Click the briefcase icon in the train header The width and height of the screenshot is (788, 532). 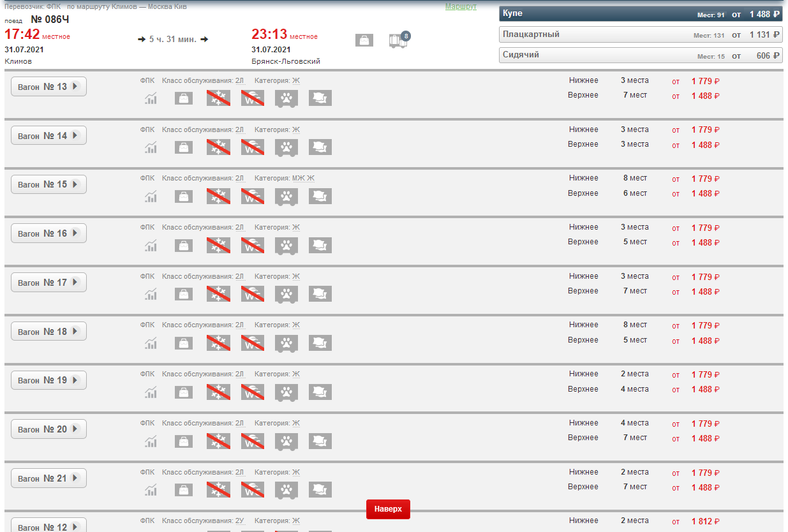(364, 40)
